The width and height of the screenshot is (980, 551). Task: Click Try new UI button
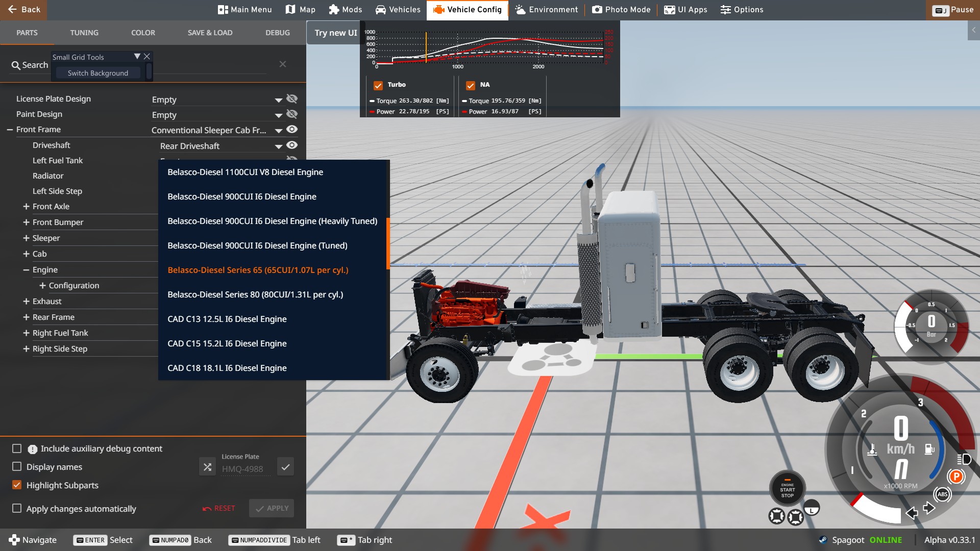(335, 33)
